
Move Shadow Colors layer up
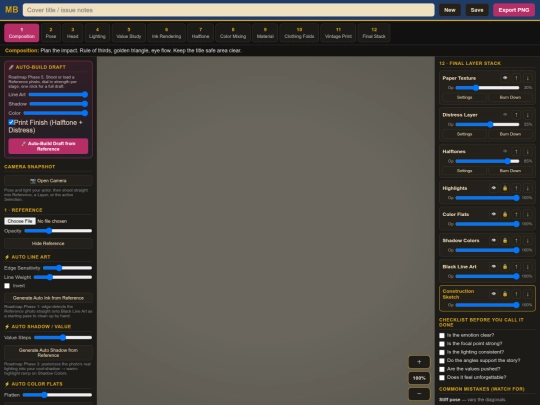tap(516, 240)
